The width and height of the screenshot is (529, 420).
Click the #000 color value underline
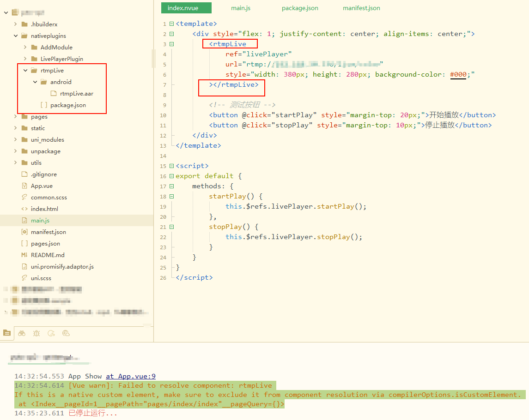458,74
